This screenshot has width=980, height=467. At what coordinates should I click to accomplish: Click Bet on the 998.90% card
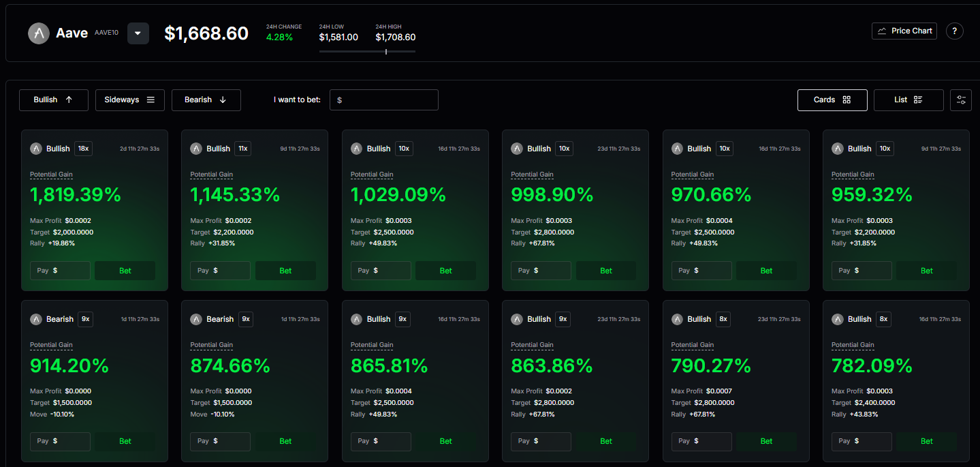(606, 271)
